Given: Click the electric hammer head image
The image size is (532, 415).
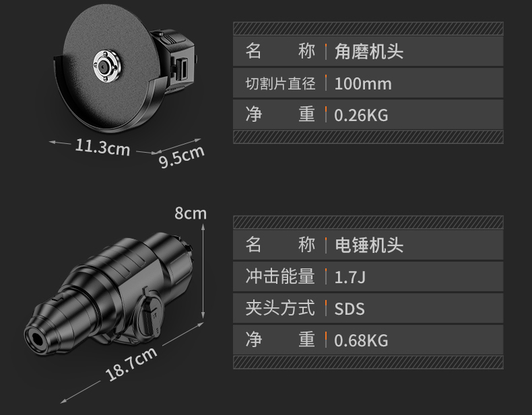Looking at the screenshot, I should tap(109, 294).
